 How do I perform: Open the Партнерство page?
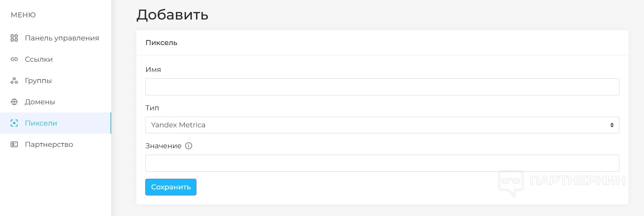coord(49,144)
